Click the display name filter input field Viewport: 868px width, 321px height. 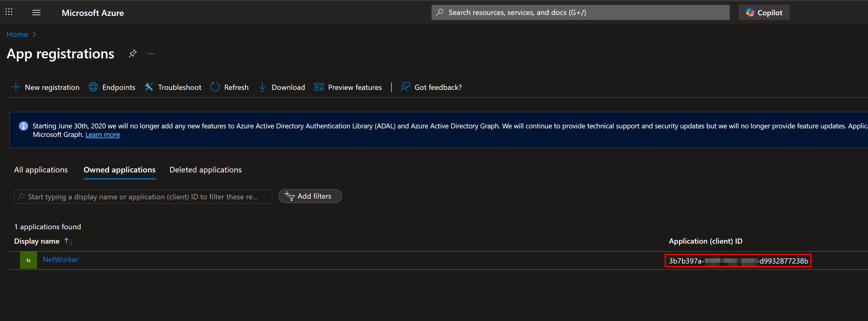tap(143, 197)
